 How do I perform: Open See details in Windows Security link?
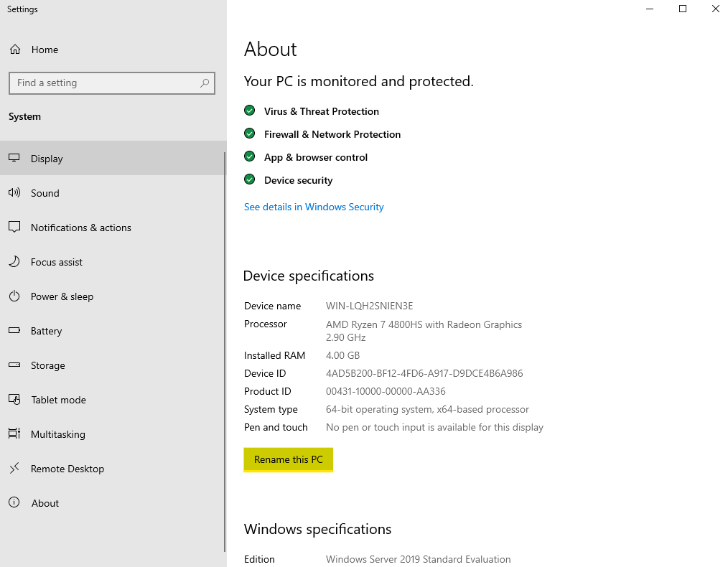(x=314, y=207)
